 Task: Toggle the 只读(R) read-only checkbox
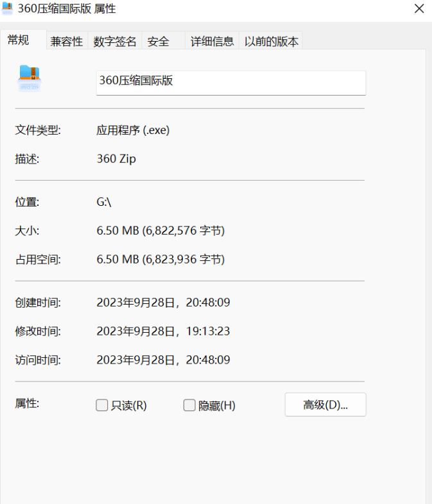click(101, 405)
